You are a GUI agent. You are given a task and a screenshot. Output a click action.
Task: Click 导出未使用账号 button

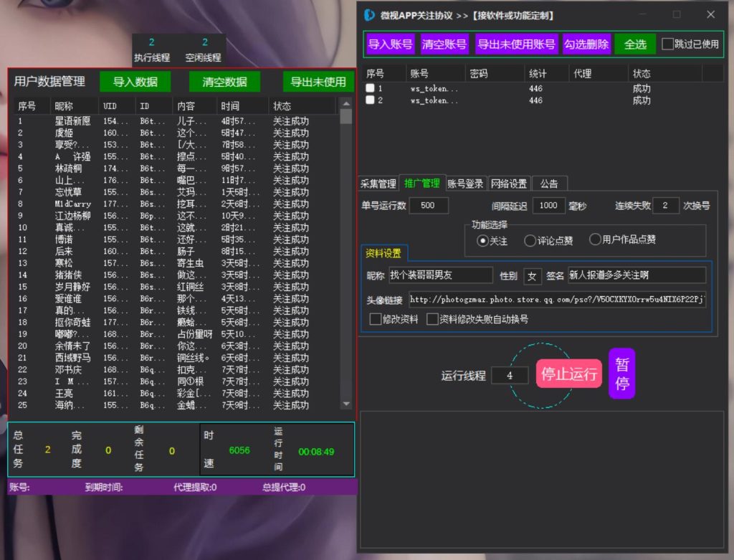point(516,44)
